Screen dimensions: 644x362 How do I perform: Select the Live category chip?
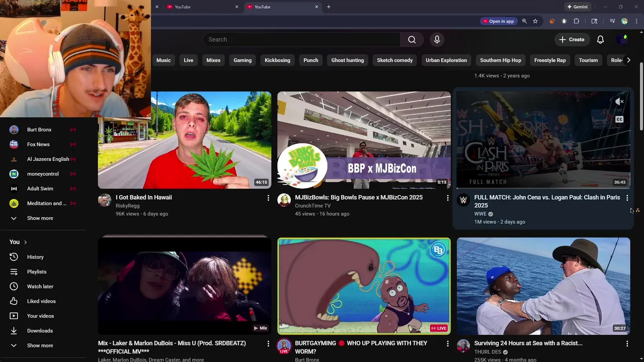point(189,60)
